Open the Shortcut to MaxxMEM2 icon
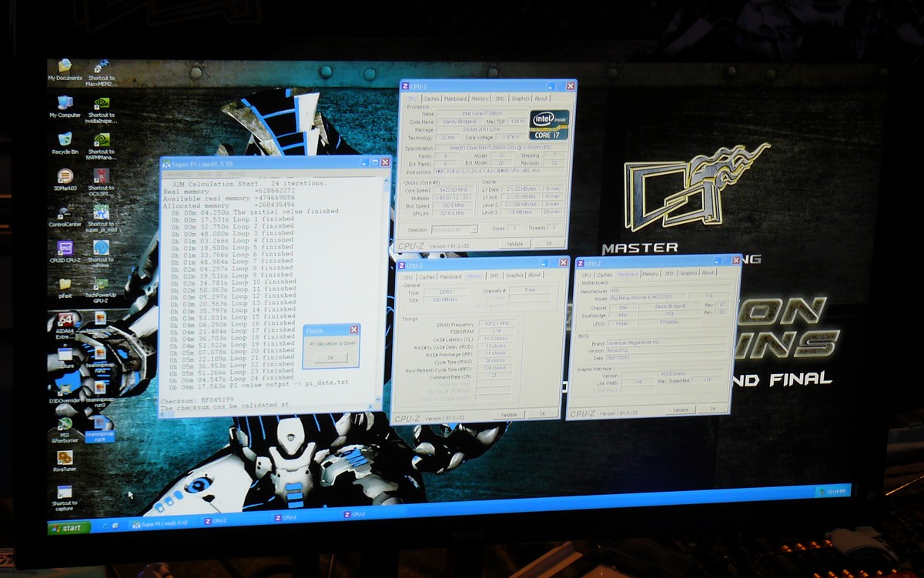 101,72
